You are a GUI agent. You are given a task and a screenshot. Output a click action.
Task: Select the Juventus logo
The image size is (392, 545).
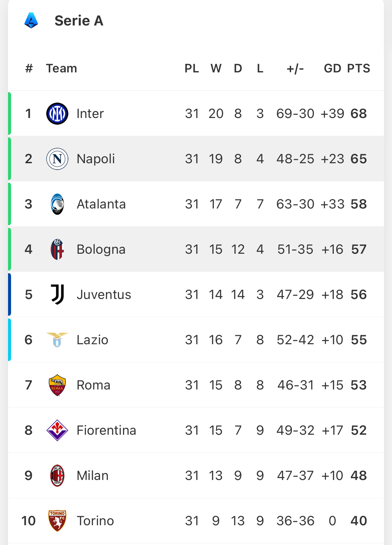(57, 295)
